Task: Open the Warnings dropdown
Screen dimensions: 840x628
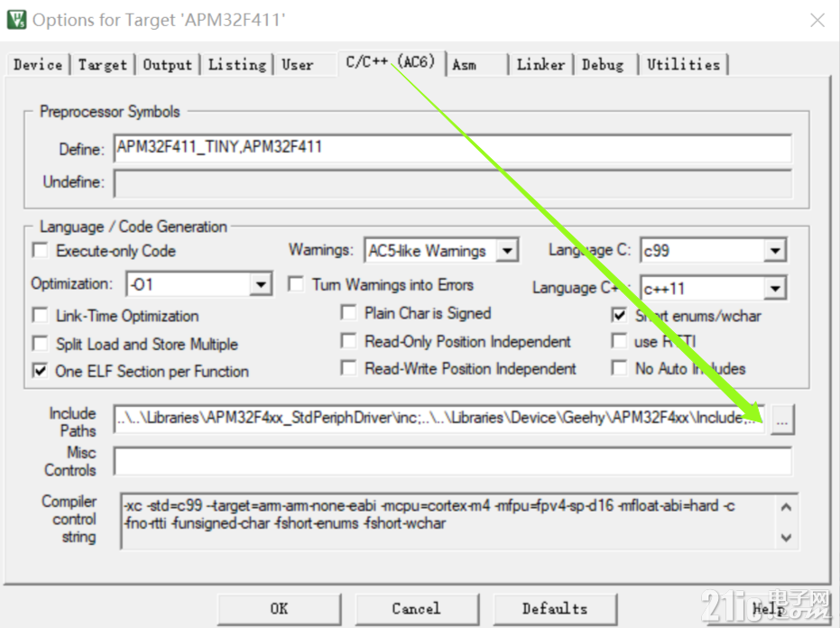Action: (507, 250)
